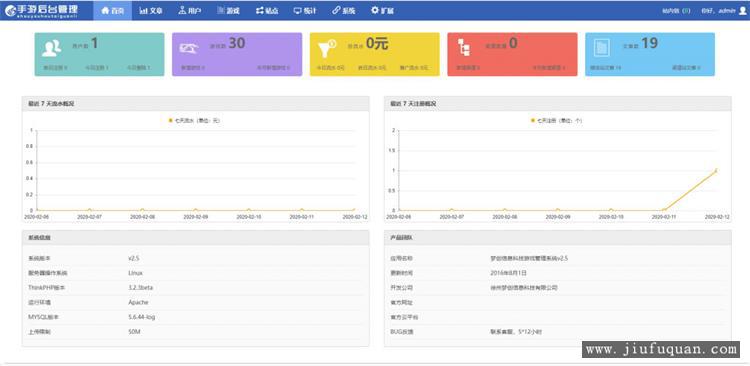This screenshot has width=750, height=366.
Task: Click the link icon beside 系统
Action: [x=336, y=11]
